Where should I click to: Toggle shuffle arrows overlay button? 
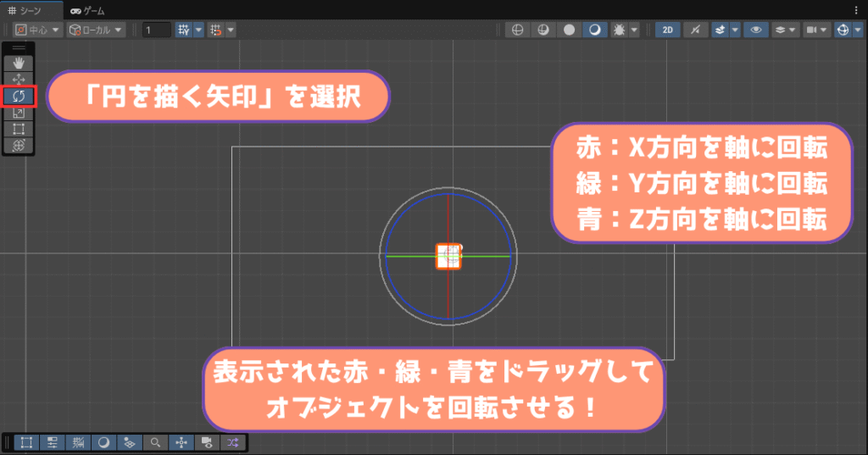tap(232, 442)
